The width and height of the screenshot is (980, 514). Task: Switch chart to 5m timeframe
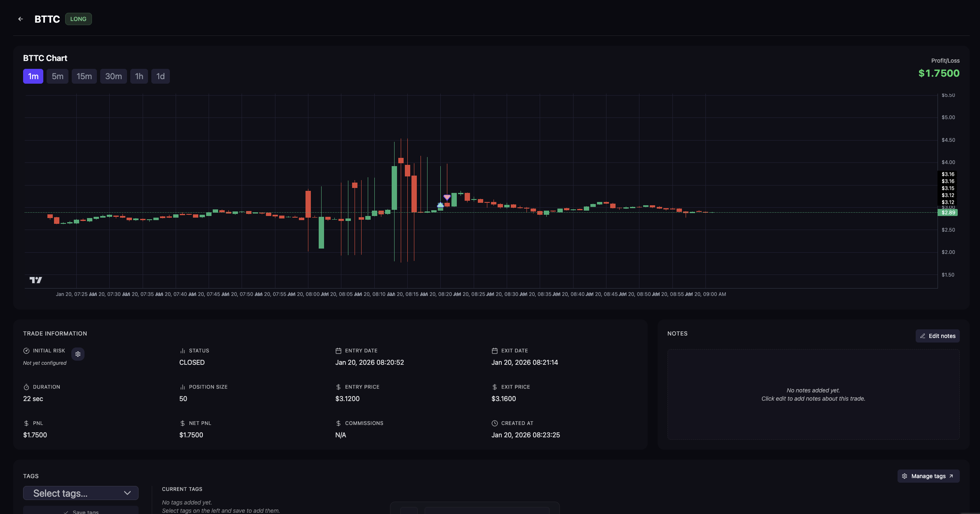point(57,76)
